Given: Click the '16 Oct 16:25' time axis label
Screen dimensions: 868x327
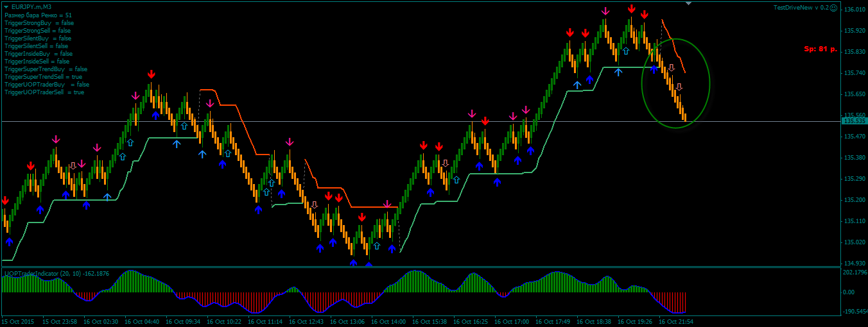Looking at the screenshot, I should (x=471, y=321).
